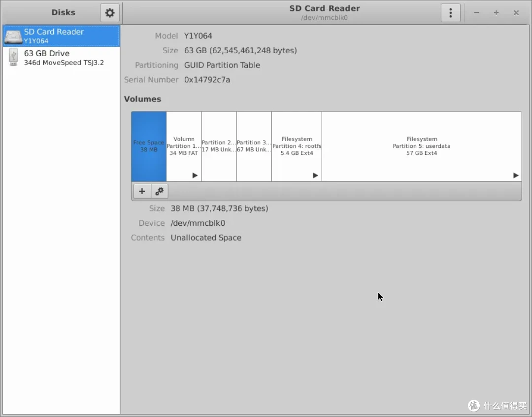This screenshot has width=532, height=417.
Task: Select SD Card Reader in device list
Action: coord(62,36)
